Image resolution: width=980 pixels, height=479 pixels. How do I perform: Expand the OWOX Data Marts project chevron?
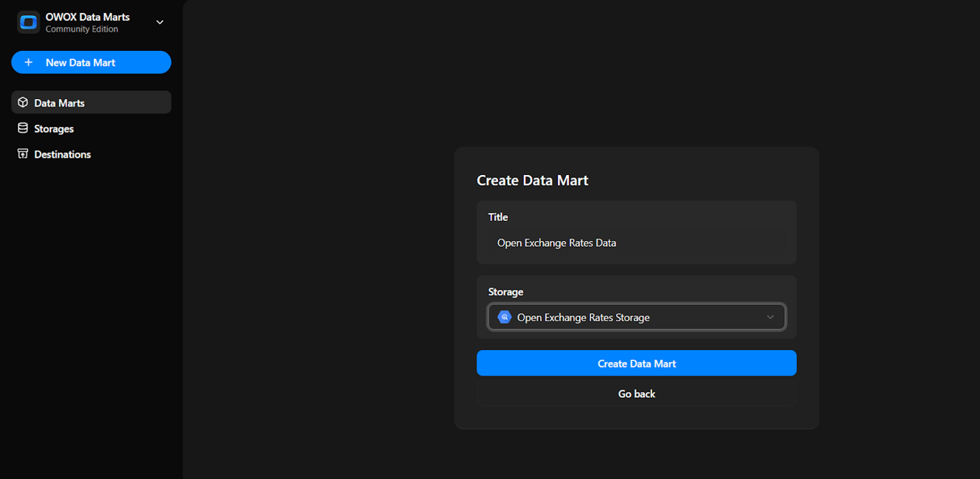pyautogui.click(x=160, y=22)
